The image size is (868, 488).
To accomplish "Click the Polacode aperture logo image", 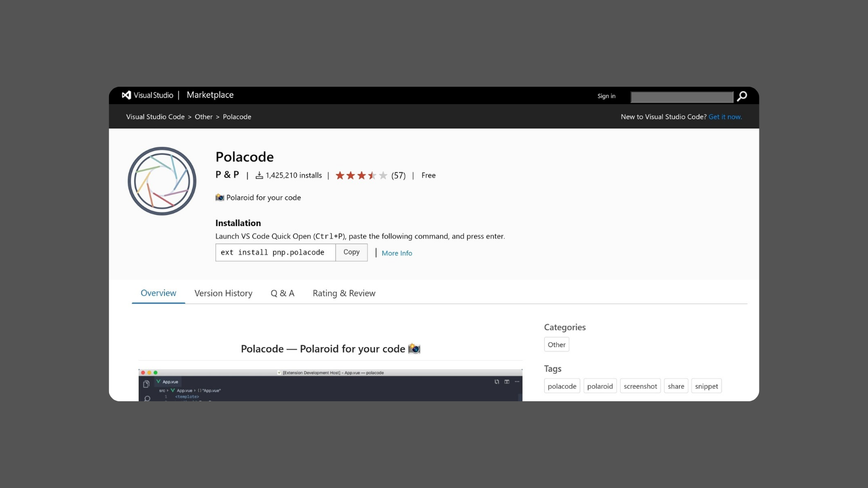I will (x=162, y=181).
